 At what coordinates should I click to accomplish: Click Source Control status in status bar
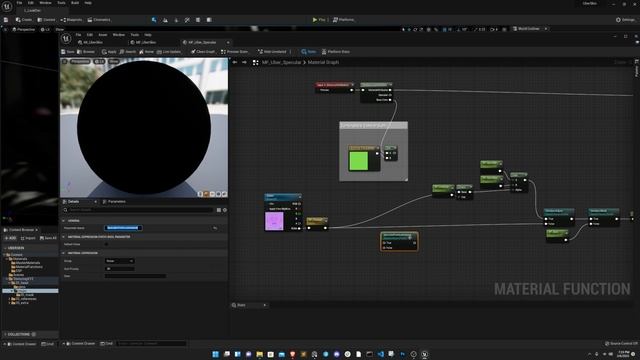point(621,344)
